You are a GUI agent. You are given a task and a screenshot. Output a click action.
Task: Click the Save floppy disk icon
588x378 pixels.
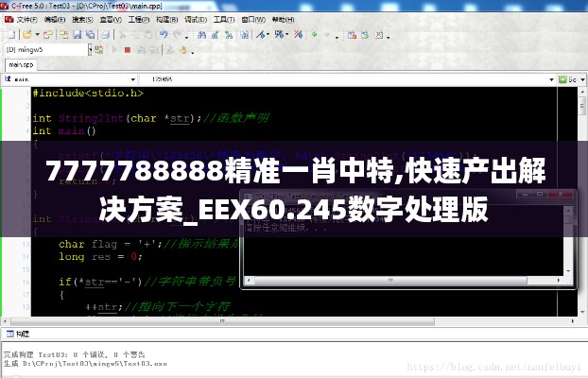(77, 35)
